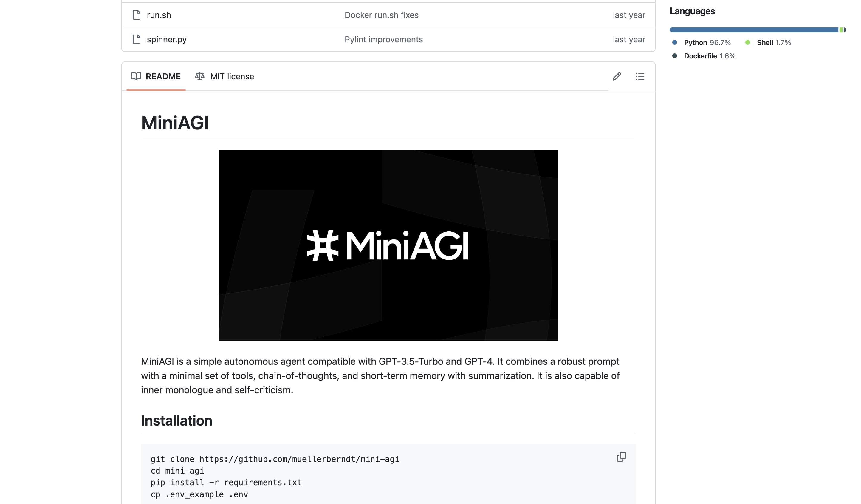This screenshot has width=861, height=504.
Task: Open the run.sh file icon
Action: tap(136, 15)
